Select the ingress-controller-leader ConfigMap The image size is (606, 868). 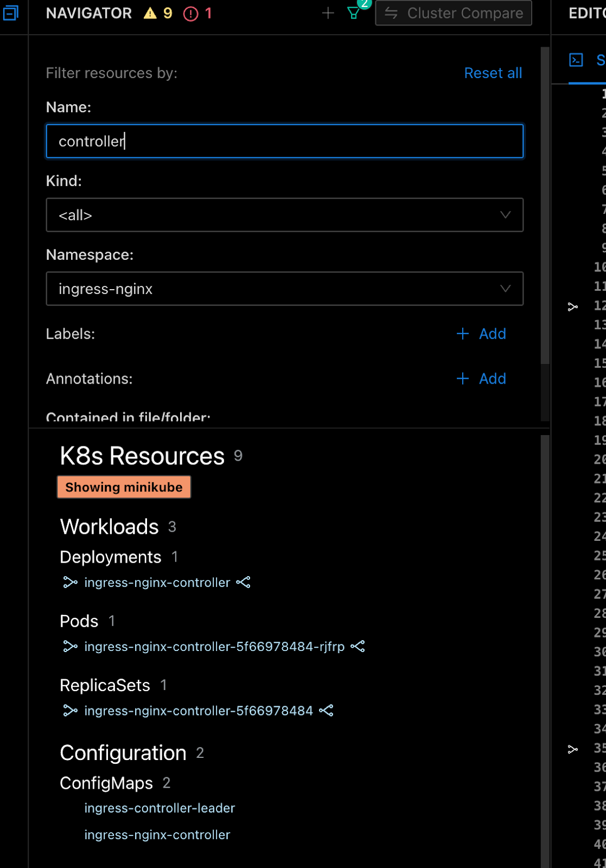[160, 808]
